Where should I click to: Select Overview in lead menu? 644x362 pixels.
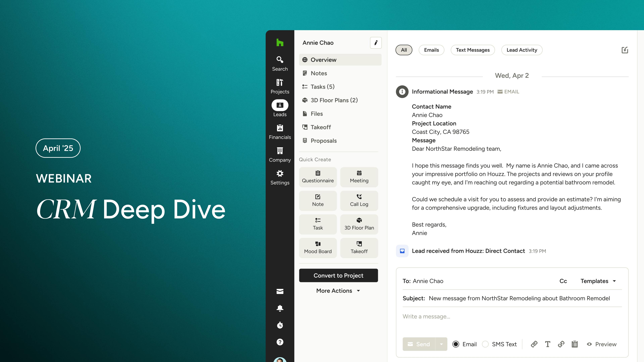coord(340,60)
